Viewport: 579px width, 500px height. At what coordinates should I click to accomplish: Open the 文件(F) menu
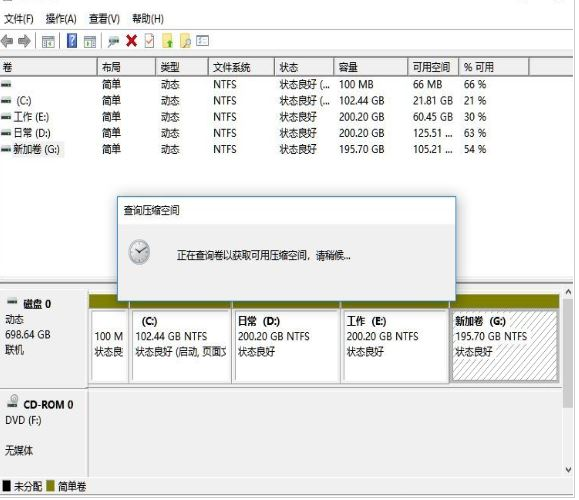click(x=19, y=19)
